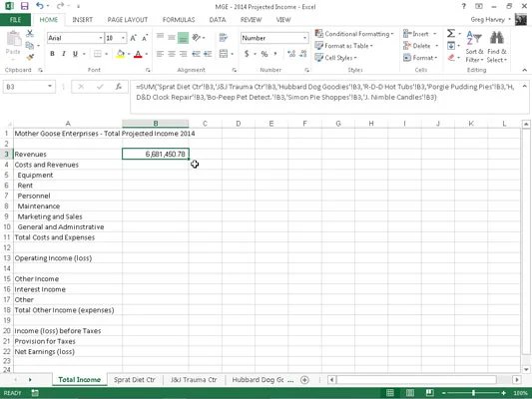Open the font name Arial dropdown
This screenshot has height=399, width=532.
(x=101, y=38)
